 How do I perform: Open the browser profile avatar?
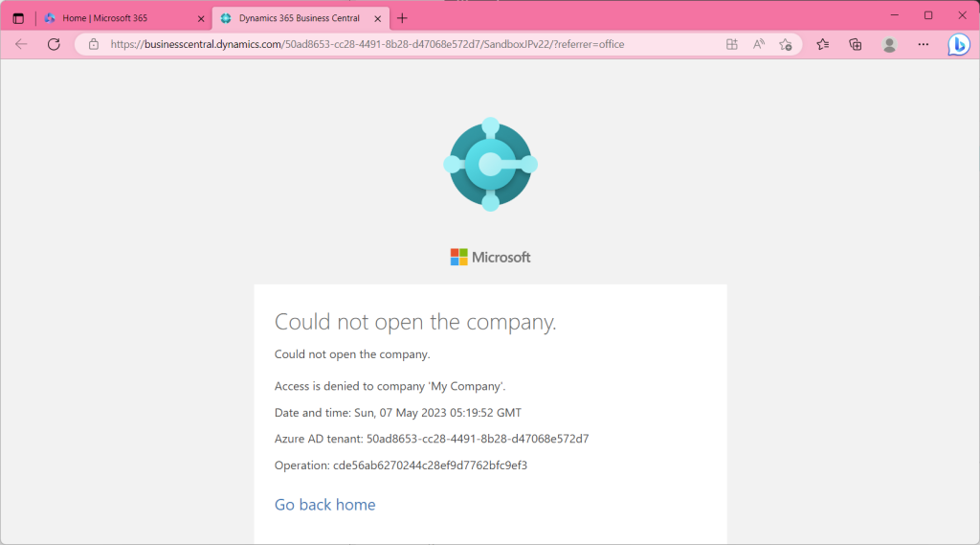[x=889, y=44]
